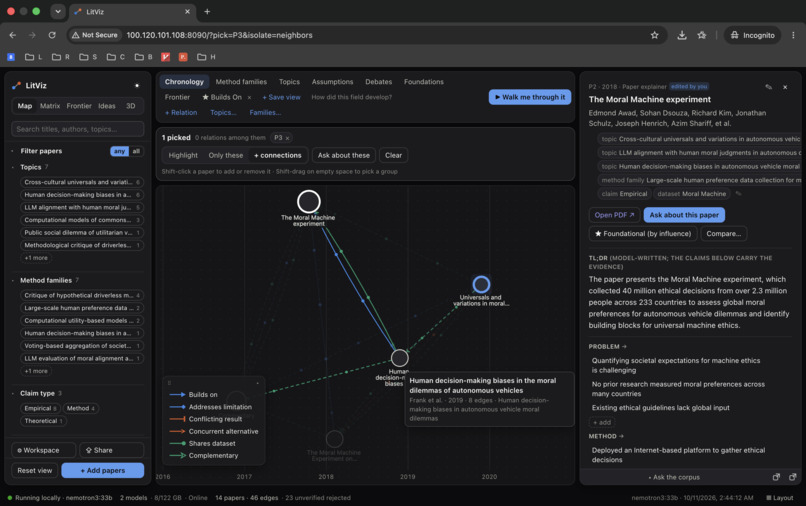Select the 'any' filter match mode
This screenshot has width=806, height=506.
pyautogui.click(x=119, y=151)
